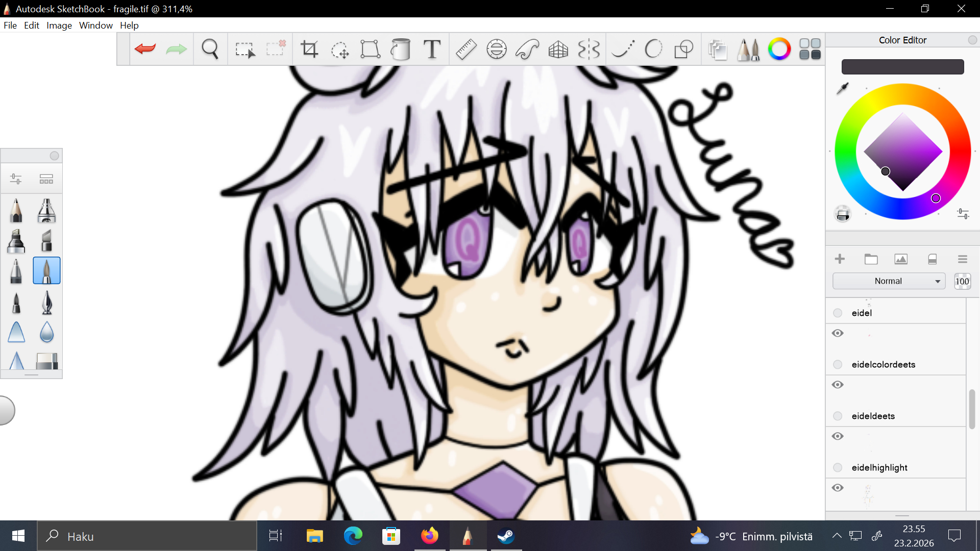Select the Flood Fill bucket tool
This screenshot has width=980, height=551.
click(x=401, y=49)
